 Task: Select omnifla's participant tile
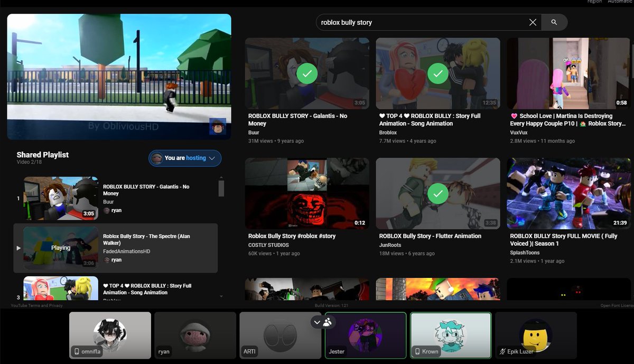coord(110,335)
